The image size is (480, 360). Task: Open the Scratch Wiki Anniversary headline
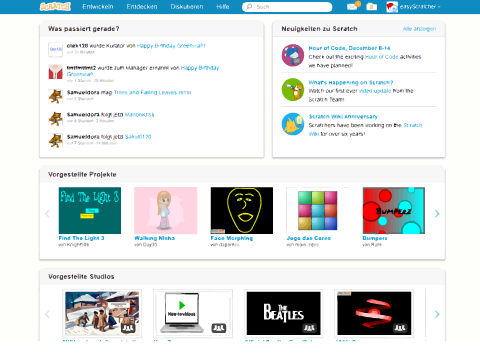[343, 116]
